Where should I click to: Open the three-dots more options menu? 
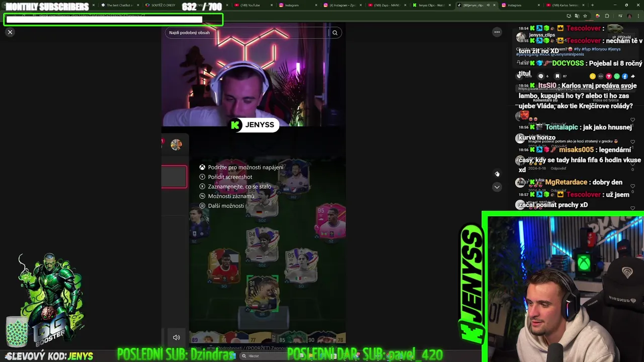[497, 32]
